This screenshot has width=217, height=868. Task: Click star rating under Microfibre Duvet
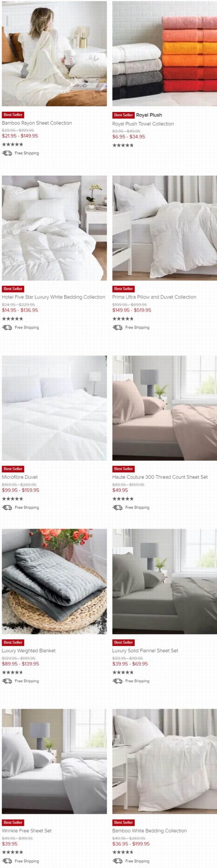pyautogui.click(x=12, y=499)
